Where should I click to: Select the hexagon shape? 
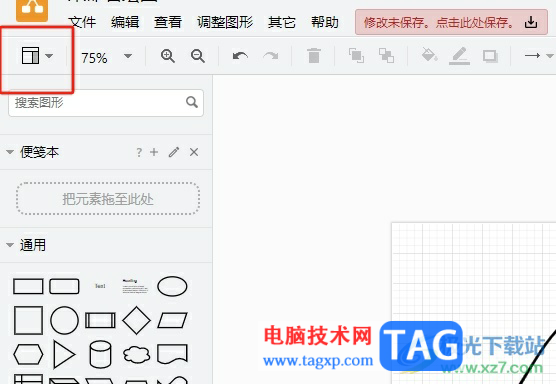pos(28,354)
